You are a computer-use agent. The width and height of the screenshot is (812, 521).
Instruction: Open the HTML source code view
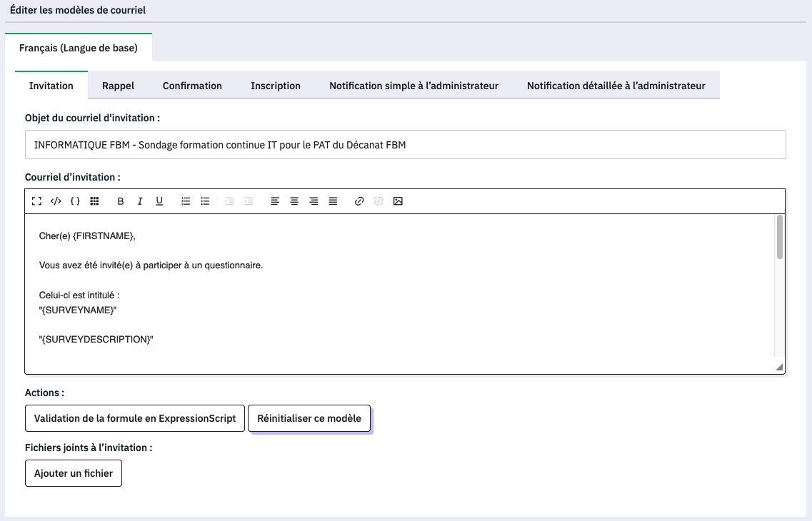(56, 201)
